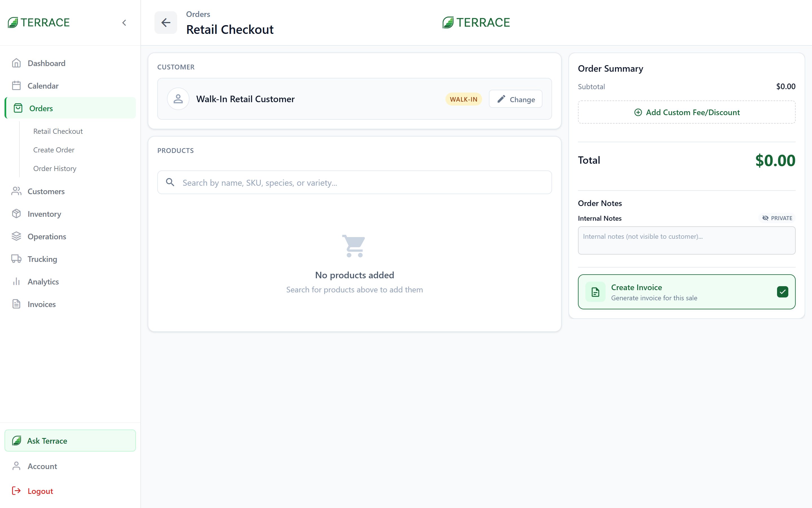Click the product search magnifier icon
Viewport: 812px width, 508px height.
[170, 182]
